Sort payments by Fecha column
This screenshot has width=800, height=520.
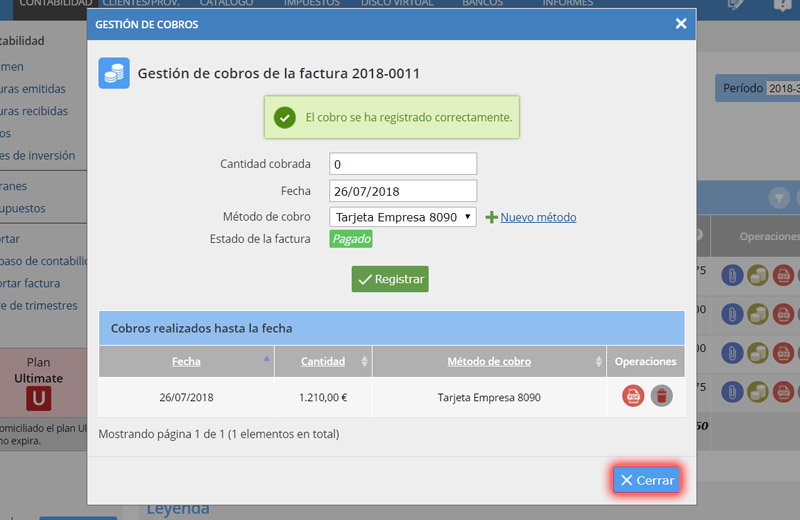point(186,361)
